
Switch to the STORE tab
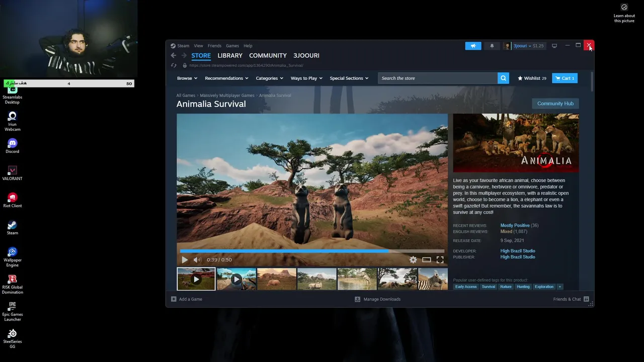pos(201,55)
